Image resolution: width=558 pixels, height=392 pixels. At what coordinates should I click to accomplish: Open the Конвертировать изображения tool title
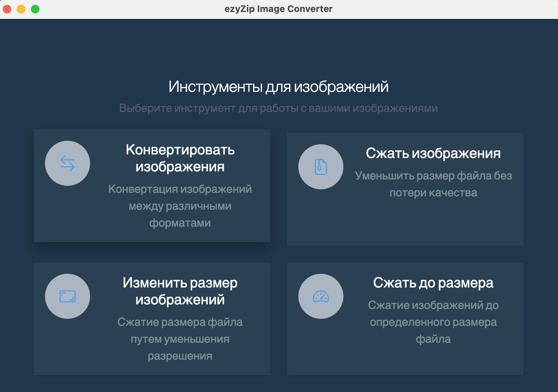[180, 158]
